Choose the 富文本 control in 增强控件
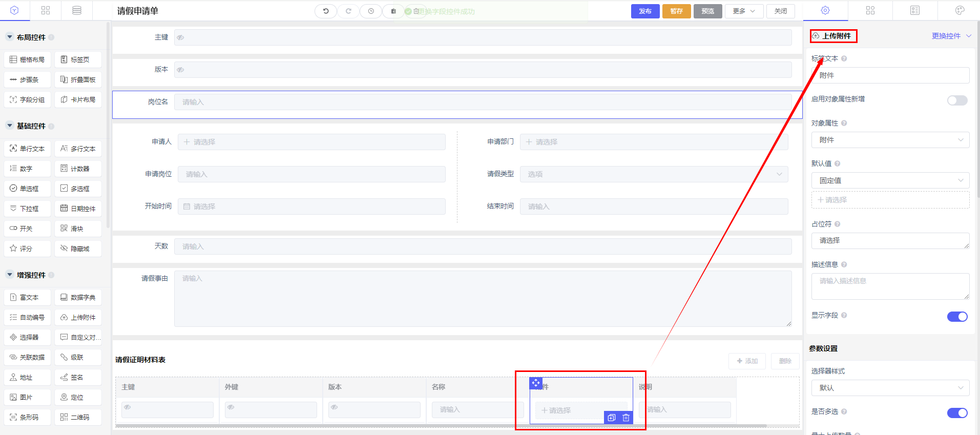Image resolution: width=980 pixels, height=435 pixels. (x=28, y=298)
